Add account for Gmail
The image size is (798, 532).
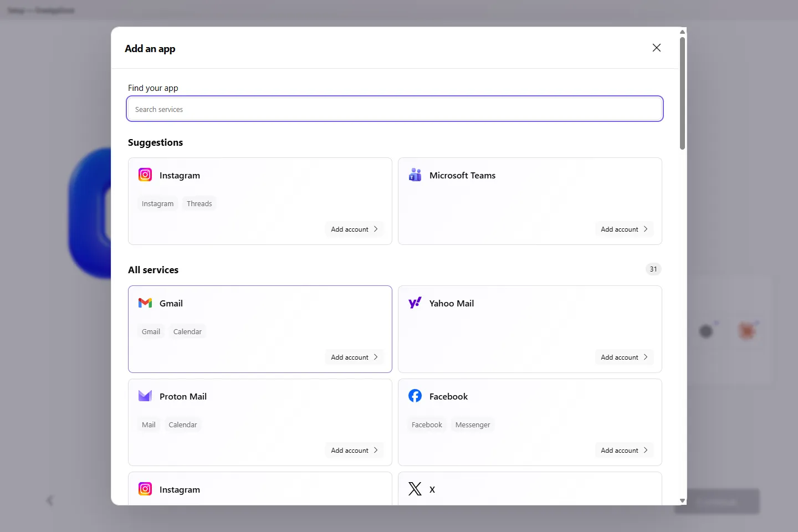(x=355, y=357)
